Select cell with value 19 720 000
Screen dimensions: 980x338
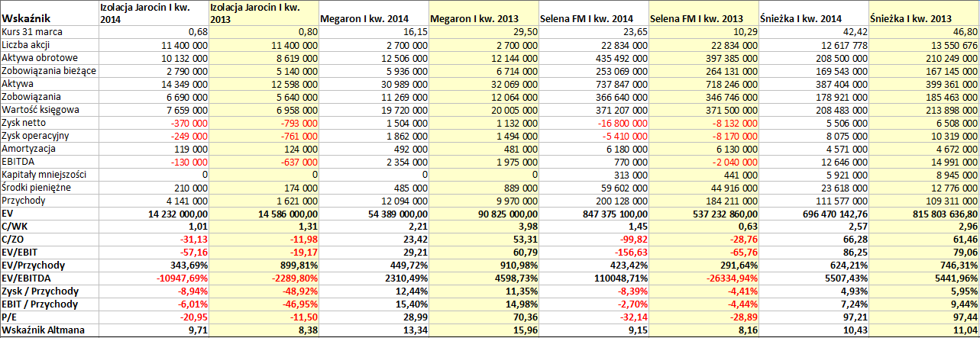tap(373, 110)
